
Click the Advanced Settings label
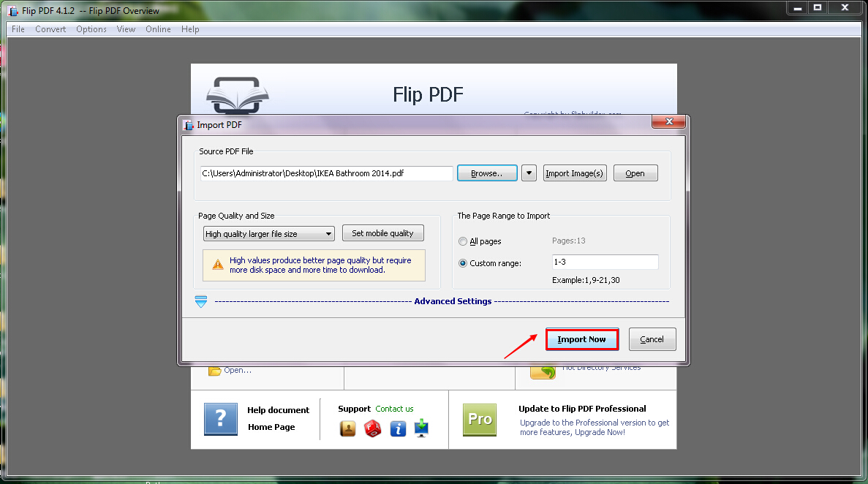[453, 301]
